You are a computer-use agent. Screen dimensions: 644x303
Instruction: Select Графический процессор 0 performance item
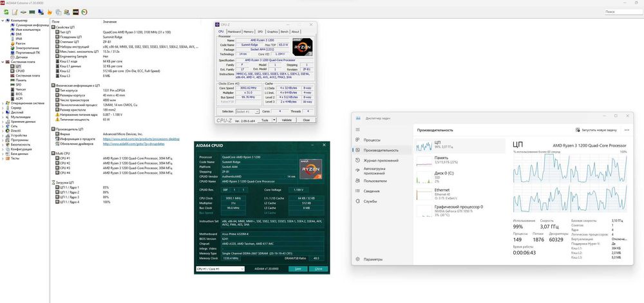[x=460, y=211]
